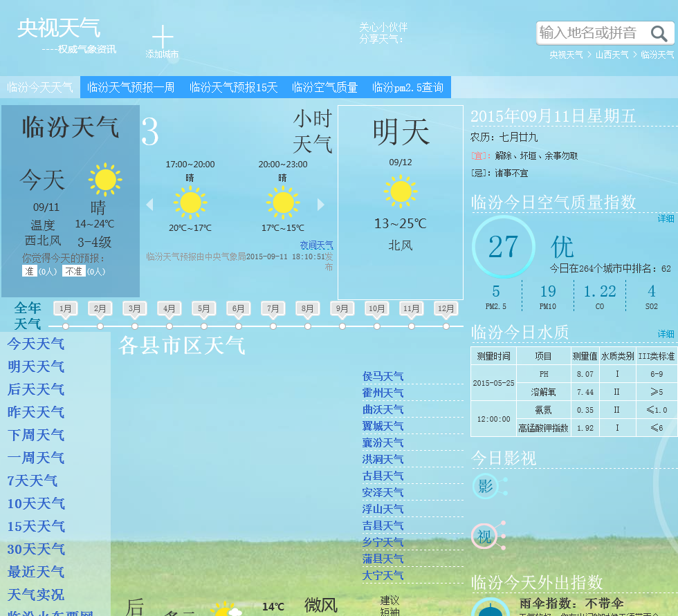Open 天气实况 in the sidebar
Image resolution: width=678 pixels, height=616 pixels.
coord(36,595)
